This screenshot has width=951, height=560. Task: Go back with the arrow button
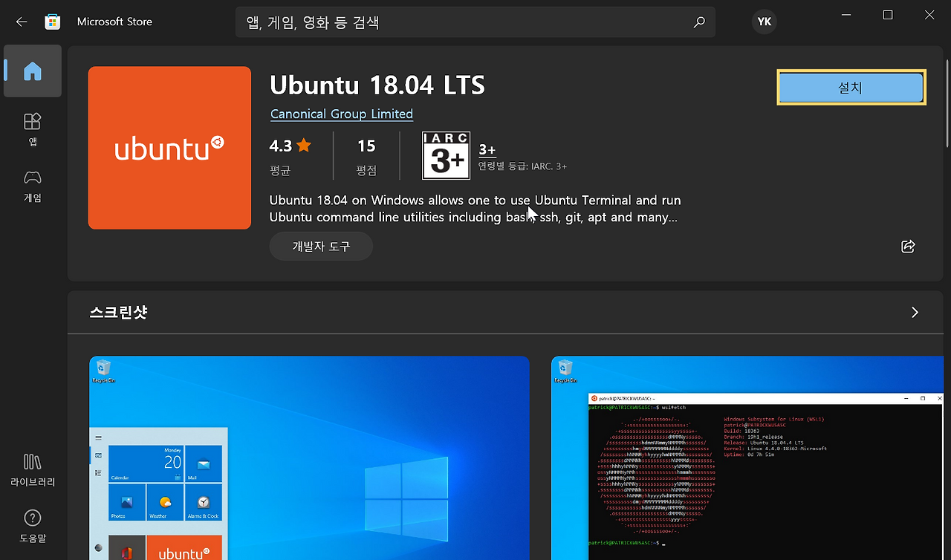pyautogui.click(x=21, y=22)
